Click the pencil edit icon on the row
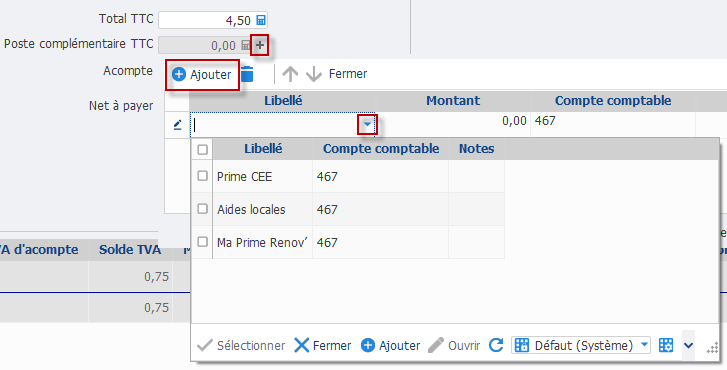The width and height of the screenshot is (727, 370). 177,125
